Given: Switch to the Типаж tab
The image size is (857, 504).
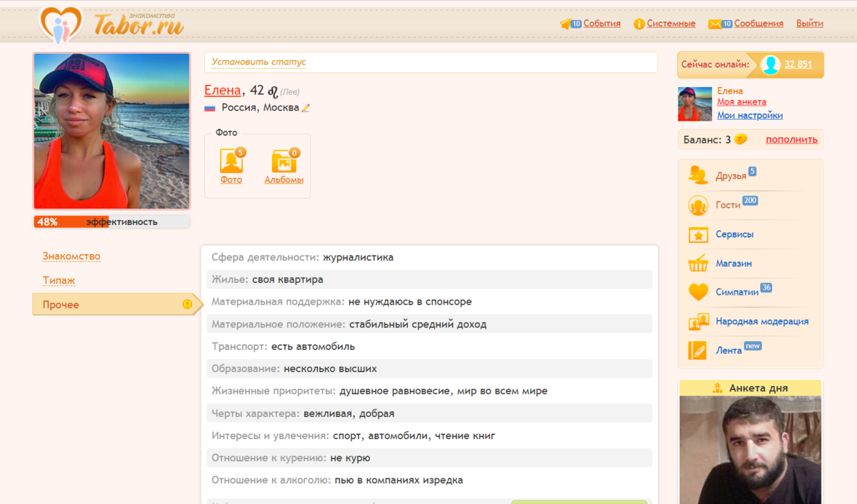Looking at the screenshot, I should coord(59,281).
